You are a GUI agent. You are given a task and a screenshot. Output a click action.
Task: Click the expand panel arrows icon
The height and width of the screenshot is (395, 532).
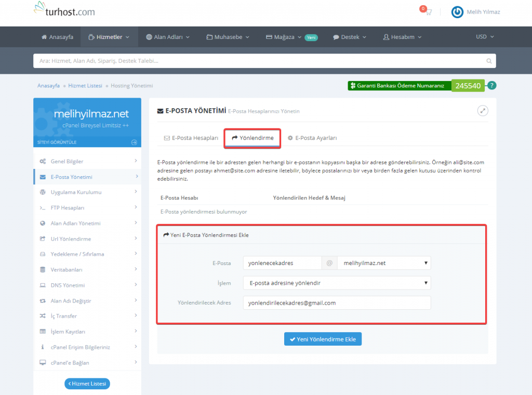tap(483, 111)
